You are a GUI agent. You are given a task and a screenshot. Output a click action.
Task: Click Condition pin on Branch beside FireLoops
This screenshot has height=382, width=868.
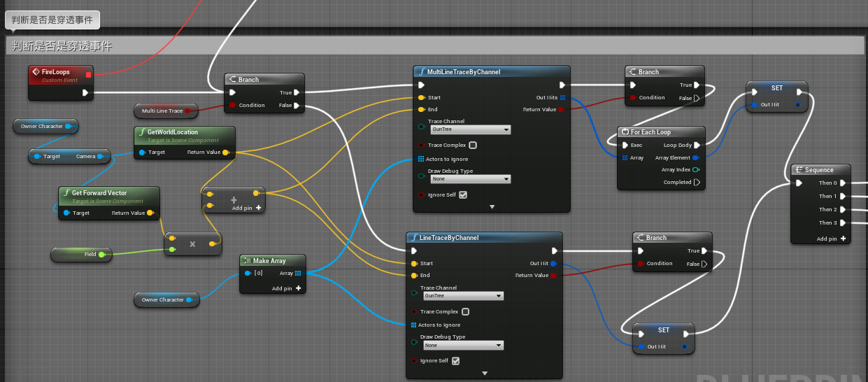click(x=232, y=106)
